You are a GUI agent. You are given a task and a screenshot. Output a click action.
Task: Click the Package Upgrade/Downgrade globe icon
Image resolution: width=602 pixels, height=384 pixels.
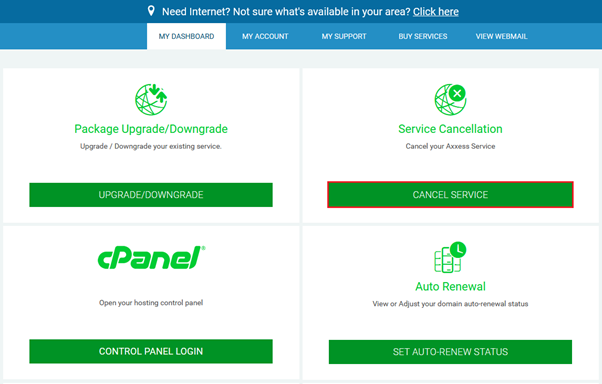click(151, 99)
